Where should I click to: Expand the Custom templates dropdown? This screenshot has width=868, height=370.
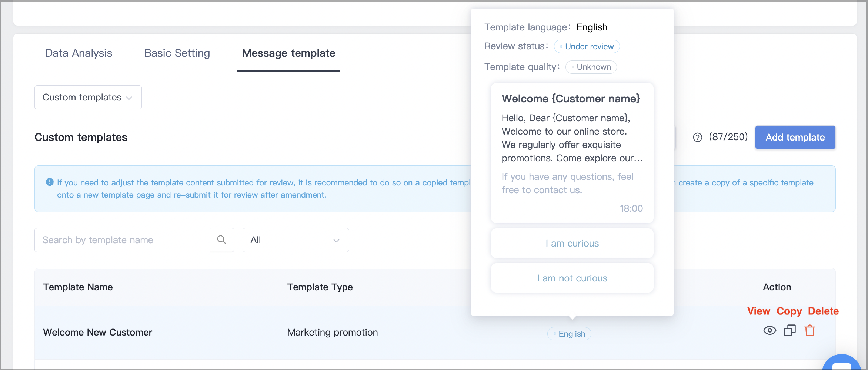(x=88, y=97)
